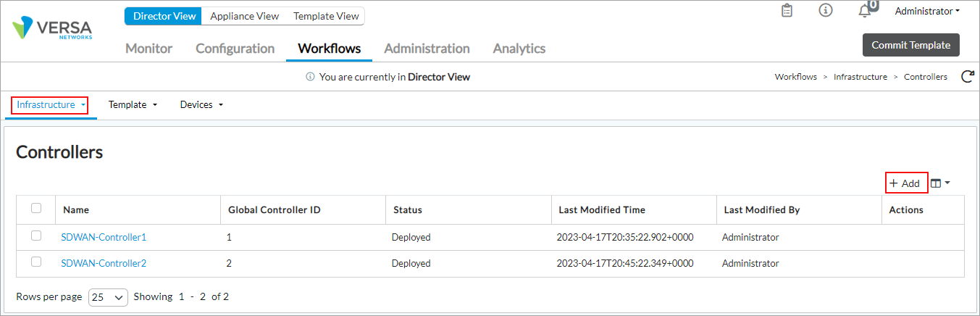Image resolution: width=980 pixels, height=316 pixels.
Task: Switch to Appliance View
Action: (243, 16)
